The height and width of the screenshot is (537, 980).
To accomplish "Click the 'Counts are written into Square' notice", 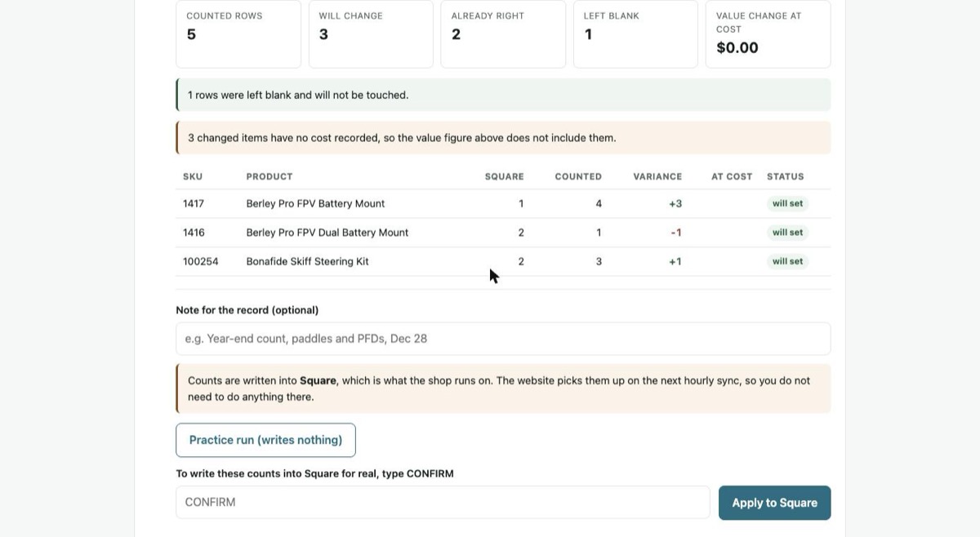I will [503, 388].
